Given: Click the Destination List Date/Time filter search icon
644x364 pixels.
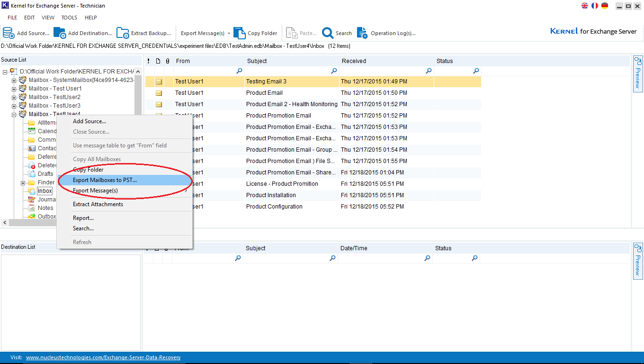Looking at the screenshot, I should click(x=427, y=258).
